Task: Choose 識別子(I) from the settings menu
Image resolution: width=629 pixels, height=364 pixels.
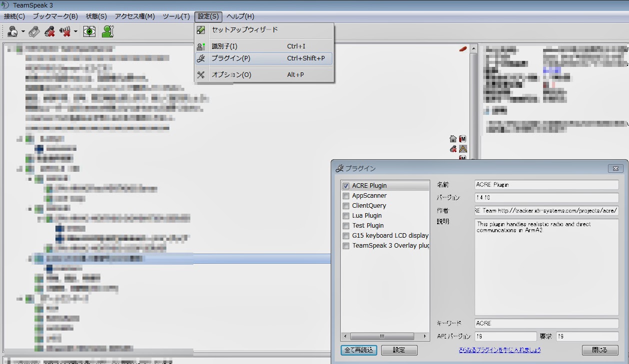Action: click(264, 46)
